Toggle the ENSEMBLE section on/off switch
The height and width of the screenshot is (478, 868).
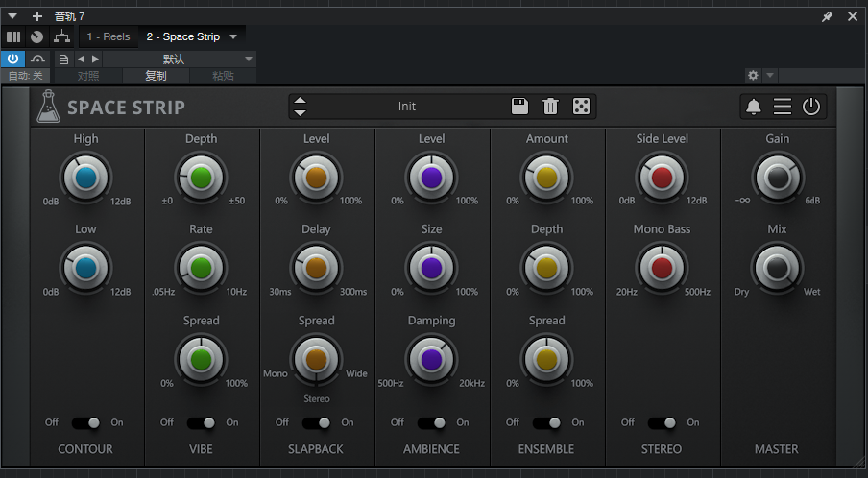point(546,422)
